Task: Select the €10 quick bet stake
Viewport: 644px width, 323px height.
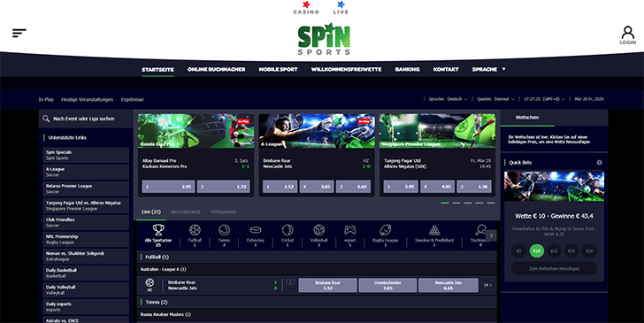Action: click(536, 250)
